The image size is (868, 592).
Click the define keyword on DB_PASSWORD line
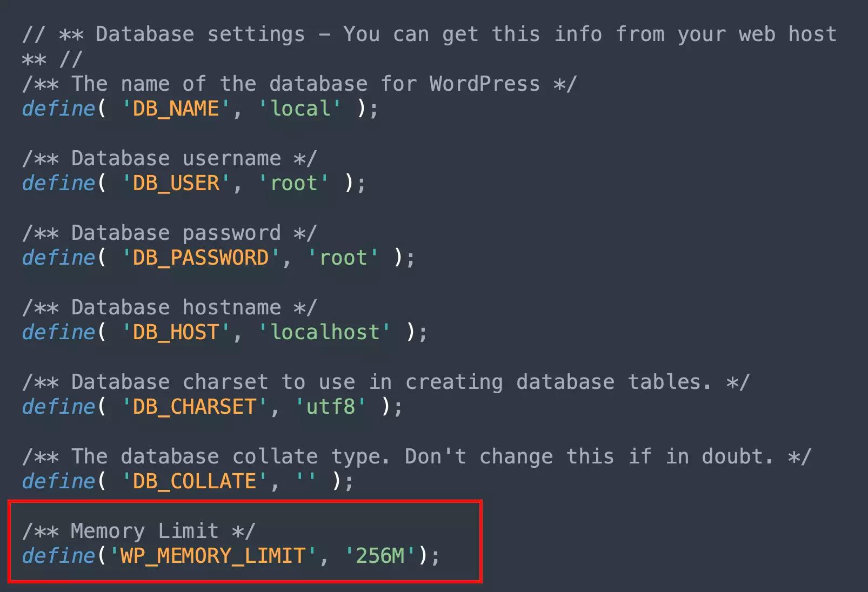(58, 258)
